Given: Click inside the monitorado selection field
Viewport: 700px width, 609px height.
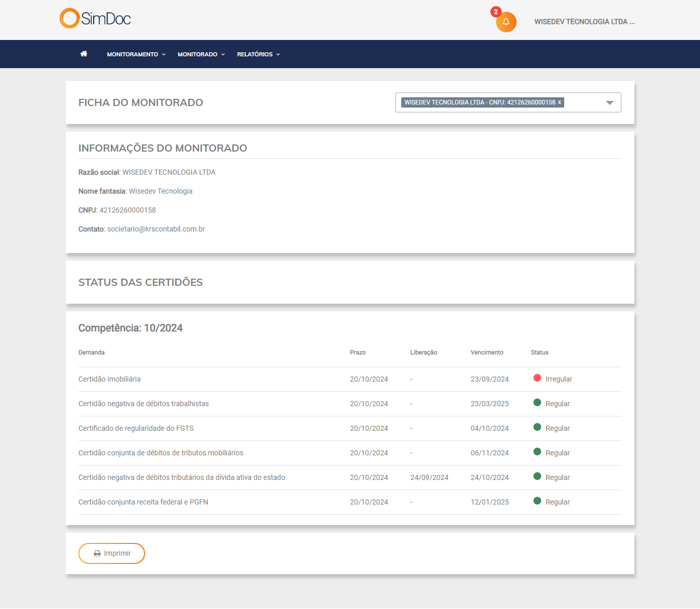Looking at the screenshot, I should click(x=583, y=102).
